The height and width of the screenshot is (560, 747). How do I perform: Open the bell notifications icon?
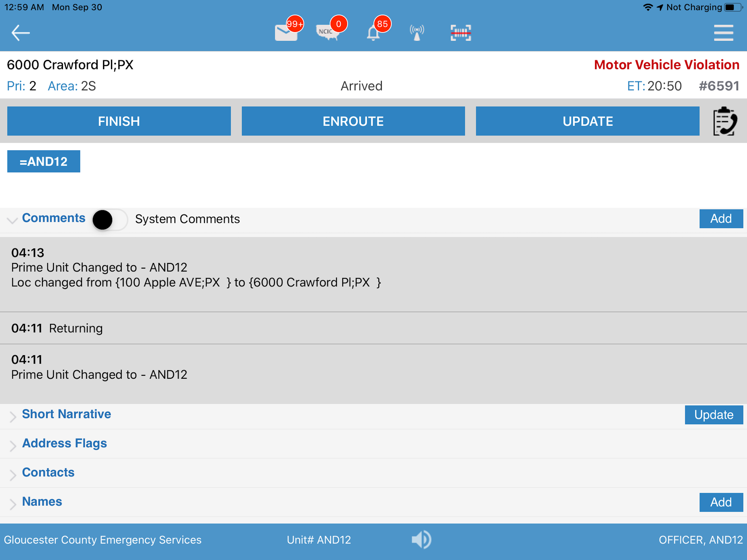[x=373, y=33]
